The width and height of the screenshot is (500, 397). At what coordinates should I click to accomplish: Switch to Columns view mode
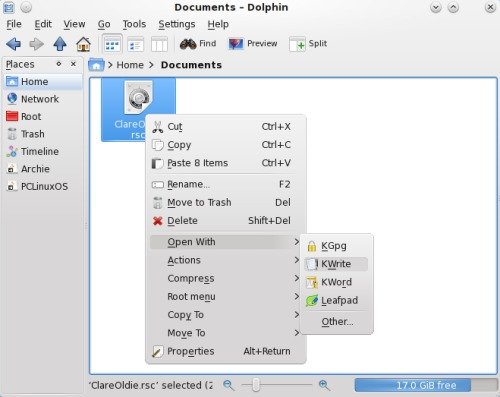coord(159,44)
